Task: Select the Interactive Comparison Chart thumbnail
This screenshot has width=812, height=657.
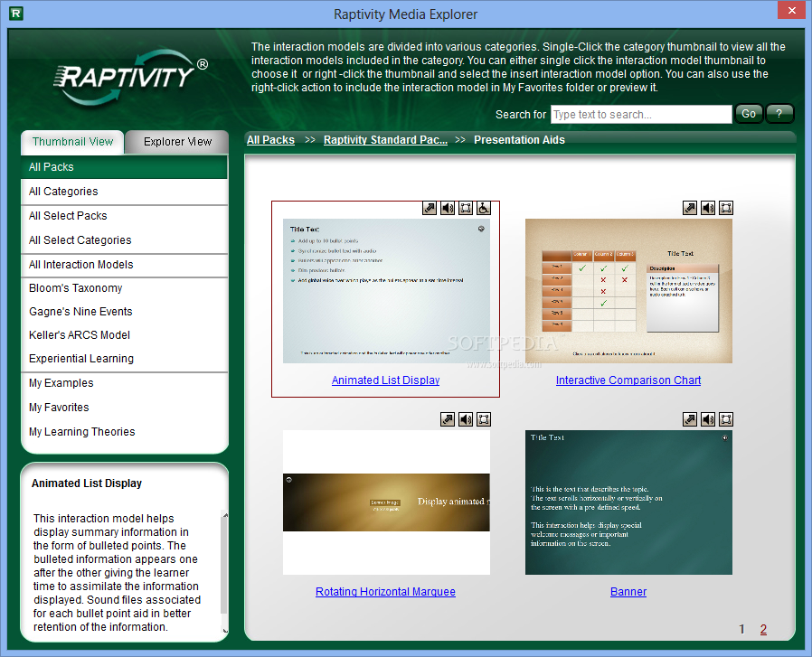Action: click(628, 291)
